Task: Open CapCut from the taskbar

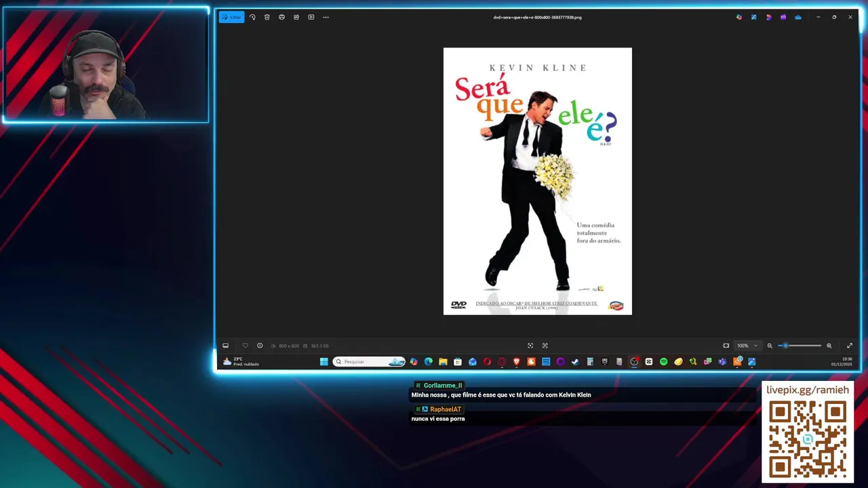Action: point(648,361)
